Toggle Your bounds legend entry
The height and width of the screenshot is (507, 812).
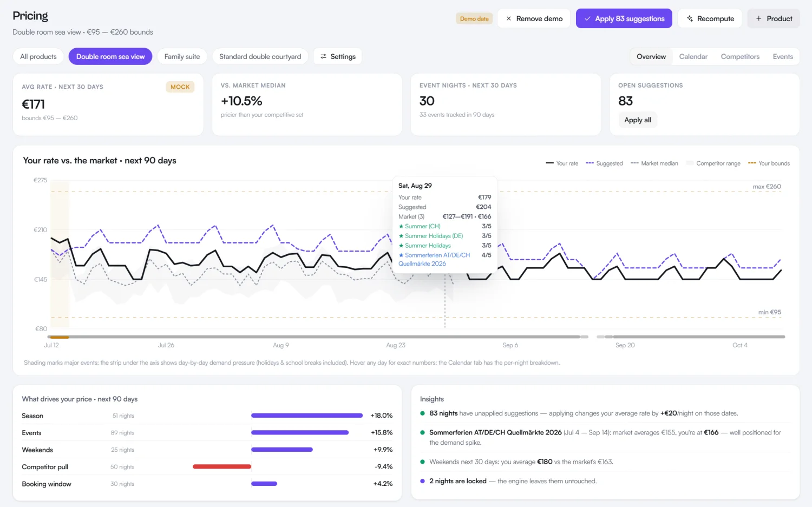coord(769,163)
